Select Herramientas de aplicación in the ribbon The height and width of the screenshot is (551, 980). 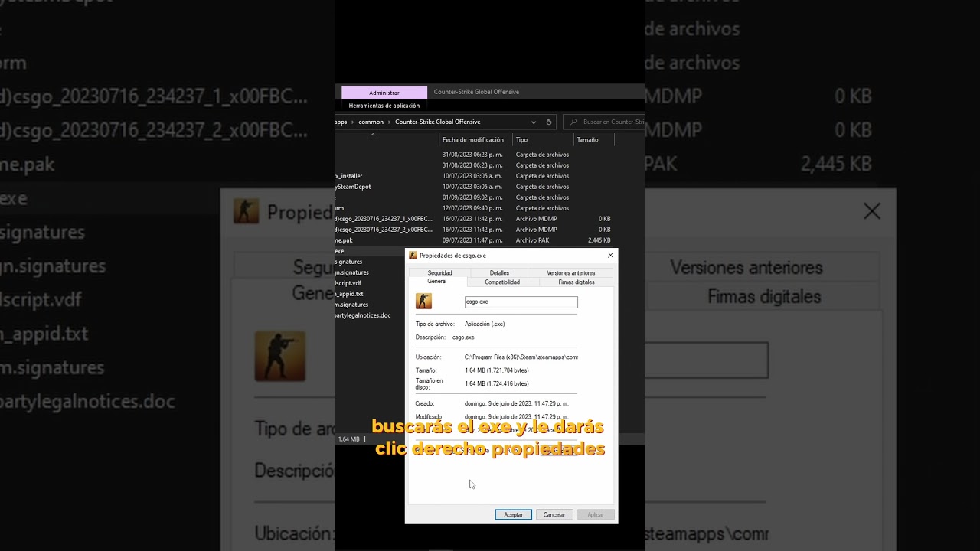coord(384,106)
